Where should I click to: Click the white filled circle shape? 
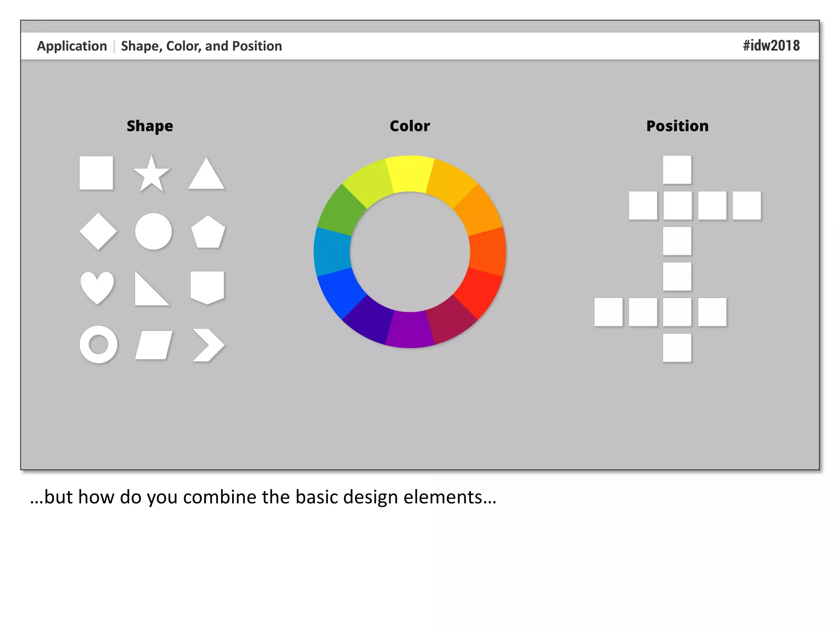pyautogui.click(x=153, y=231)
